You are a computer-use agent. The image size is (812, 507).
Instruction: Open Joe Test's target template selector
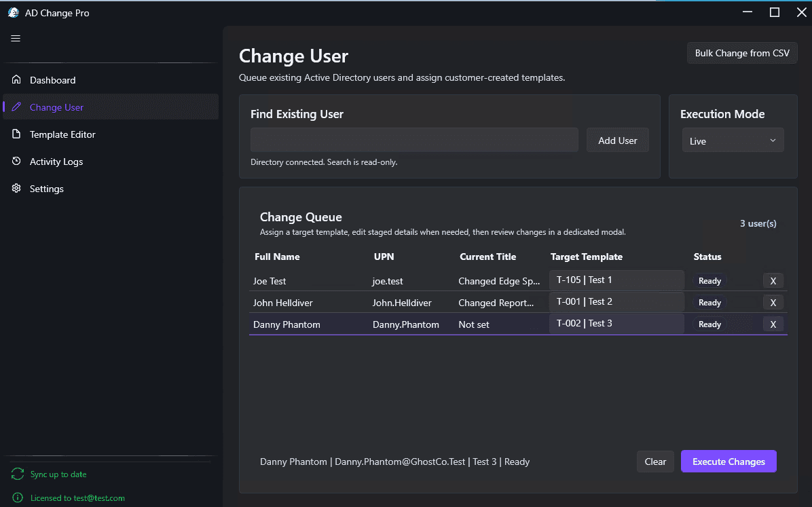[616, 280]
